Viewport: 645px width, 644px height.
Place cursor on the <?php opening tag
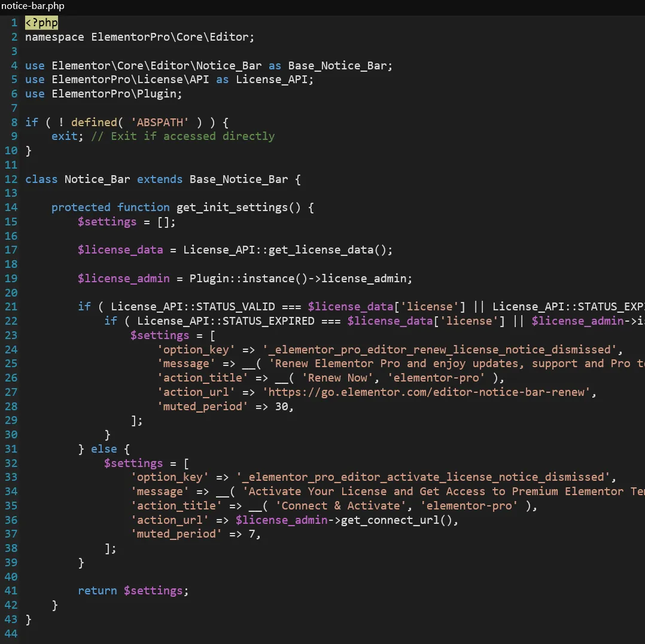point(41,23)
